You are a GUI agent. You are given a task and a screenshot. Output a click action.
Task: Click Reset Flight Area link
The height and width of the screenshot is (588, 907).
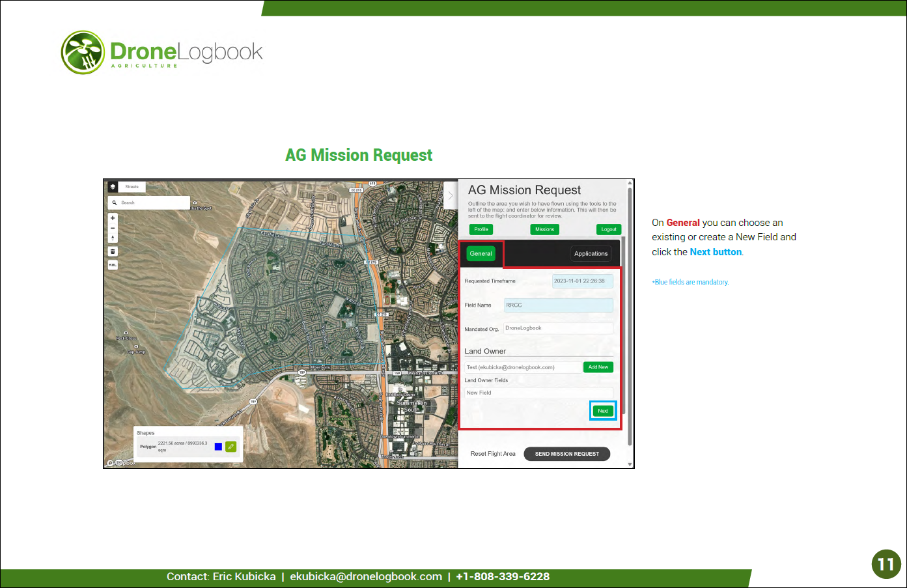[x=493, y=454]
